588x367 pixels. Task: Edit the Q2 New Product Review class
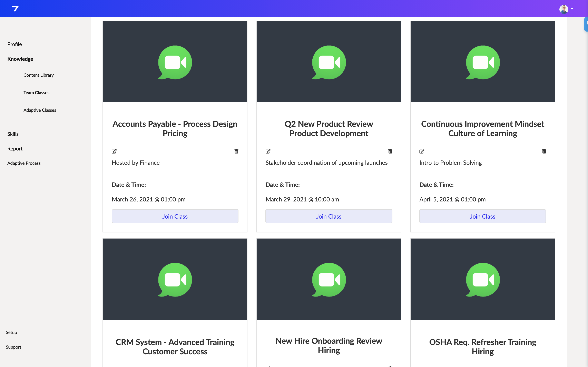268,151
